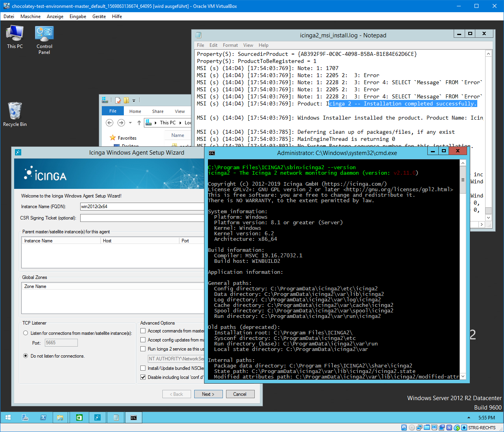Uncheck Disable including local conf.d
This screenshot has height=432, width=504.
pyautogui.click(x=143, y=377)
